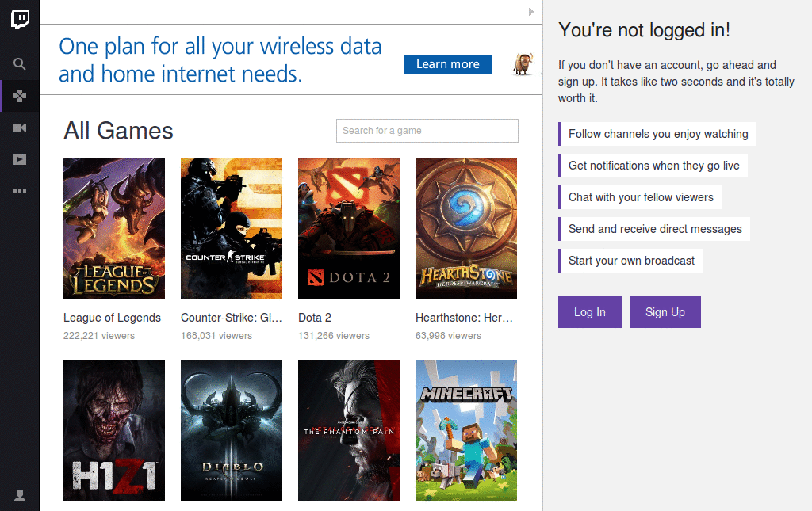Click 'Get notifications when they go live'

pos(654,166)
